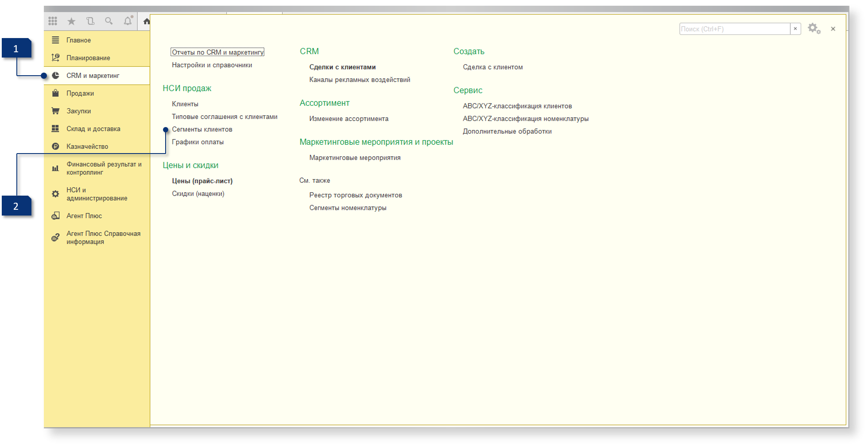
Task: Click the Финансовый результат chart icon
Action: coord(55,168)
